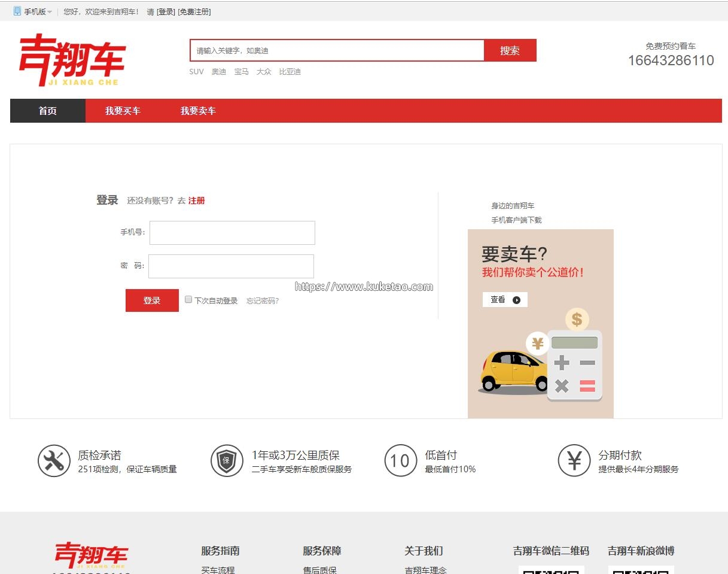
Task: Click the 吉翔车微信二维码 heading
Action: pyautogui.click(x=551, y=551)
